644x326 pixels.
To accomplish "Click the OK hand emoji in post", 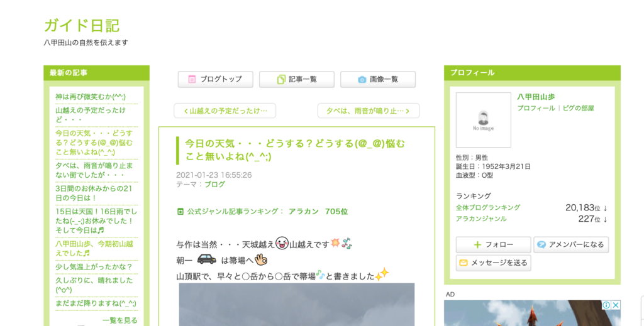I will click(261, 259).
